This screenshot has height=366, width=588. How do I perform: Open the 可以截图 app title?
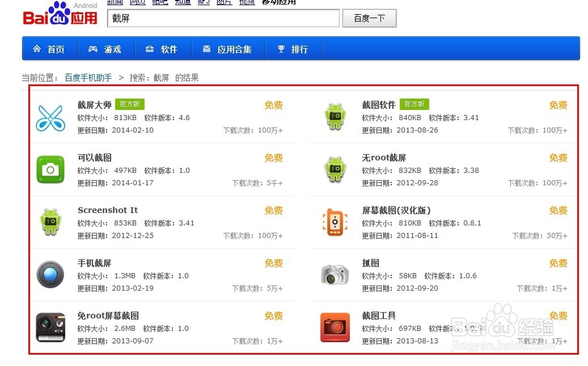(95, 158)
